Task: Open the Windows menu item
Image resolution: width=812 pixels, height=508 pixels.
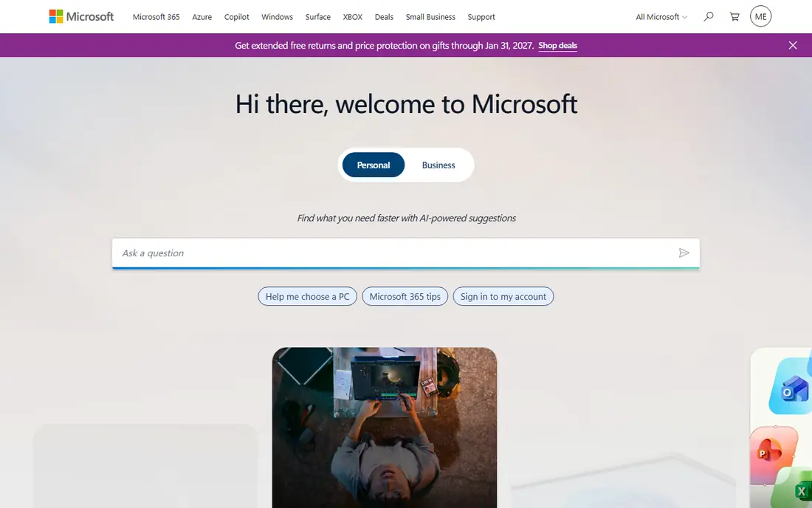Action: coord(277,16)
